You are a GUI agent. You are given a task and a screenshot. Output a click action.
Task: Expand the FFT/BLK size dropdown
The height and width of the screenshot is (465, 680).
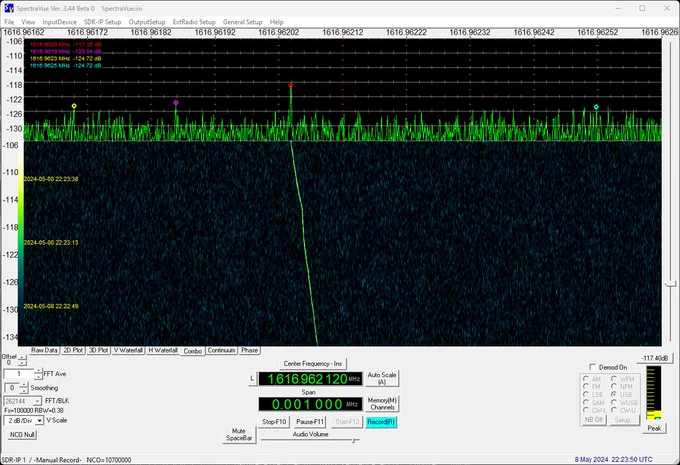click(37, 401)
